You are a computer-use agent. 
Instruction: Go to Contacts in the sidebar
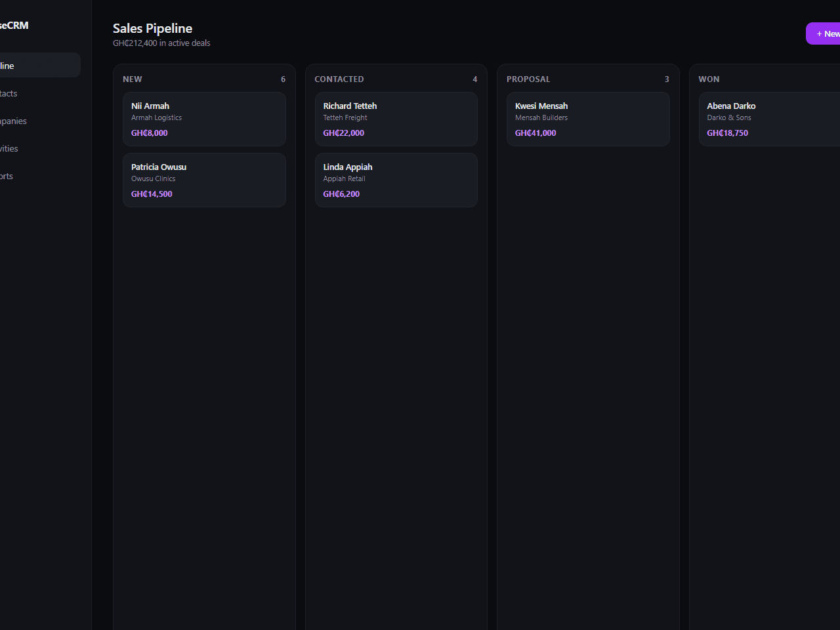(x=40, y=93)
